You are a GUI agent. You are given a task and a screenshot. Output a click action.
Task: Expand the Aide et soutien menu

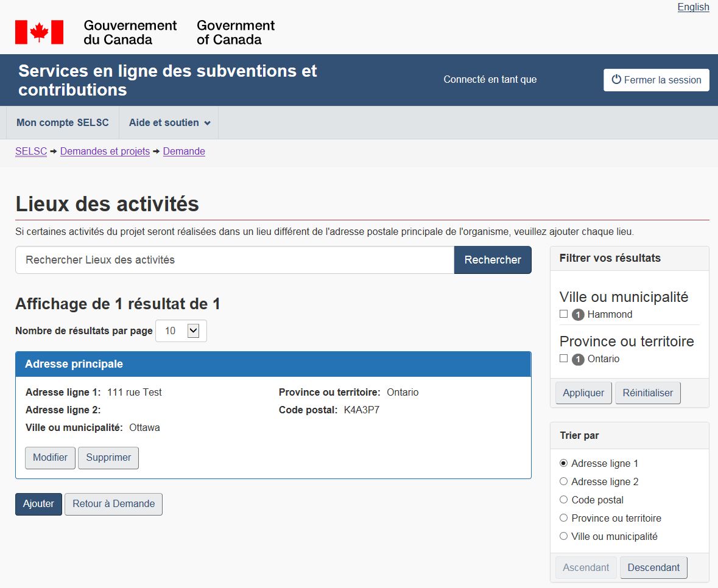169,123
